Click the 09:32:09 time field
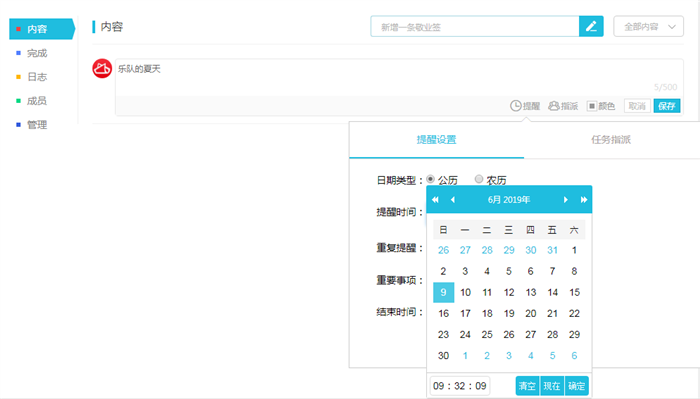700x399 pixels. coord(460,386)
